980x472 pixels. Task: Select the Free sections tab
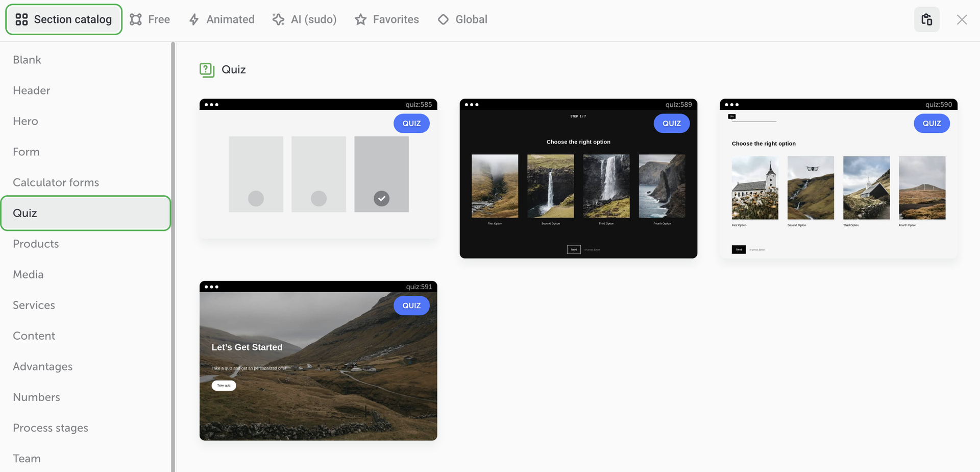[150, 19]
